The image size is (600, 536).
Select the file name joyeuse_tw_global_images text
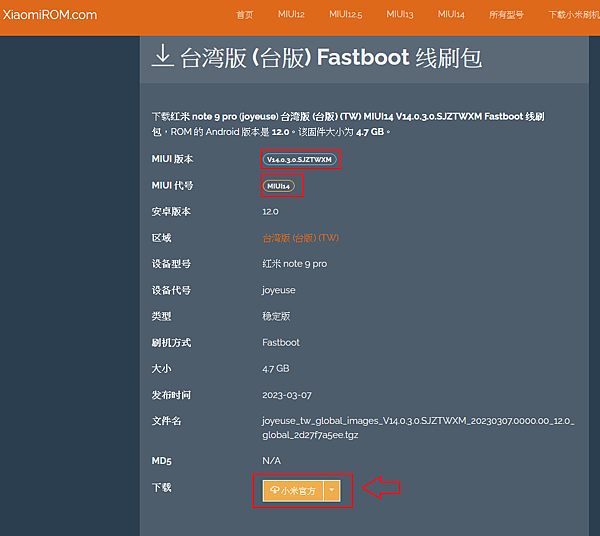tap(418, 428)
